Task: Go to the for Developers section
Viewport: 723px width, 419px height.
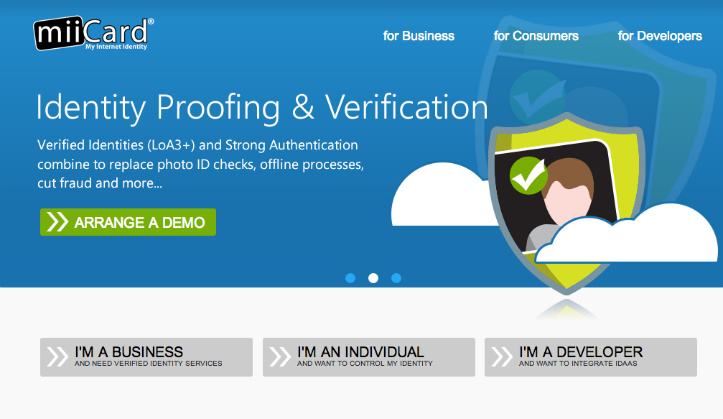Action: click(x=659, y=36)
